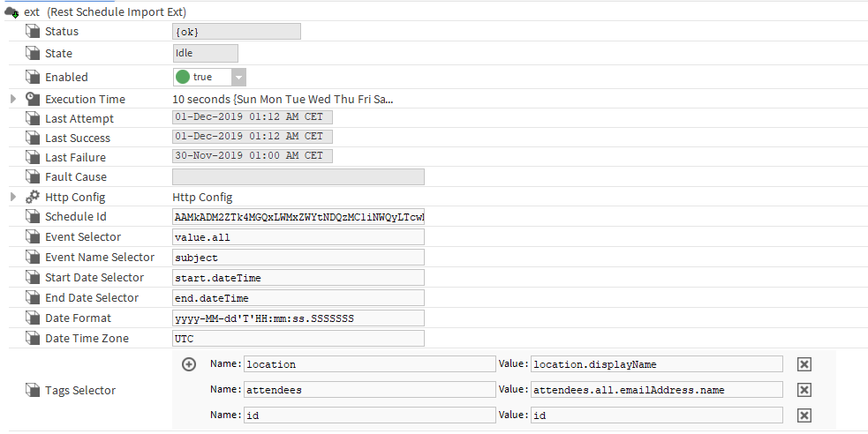Viewport: 868px width, 434px height.
Task: Focus the Date Time Zone field
Action: 298,339
